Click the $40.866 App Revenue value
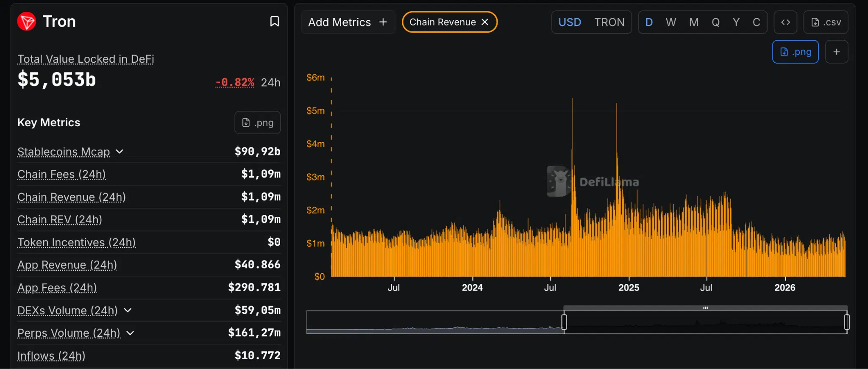 (258, 265)
